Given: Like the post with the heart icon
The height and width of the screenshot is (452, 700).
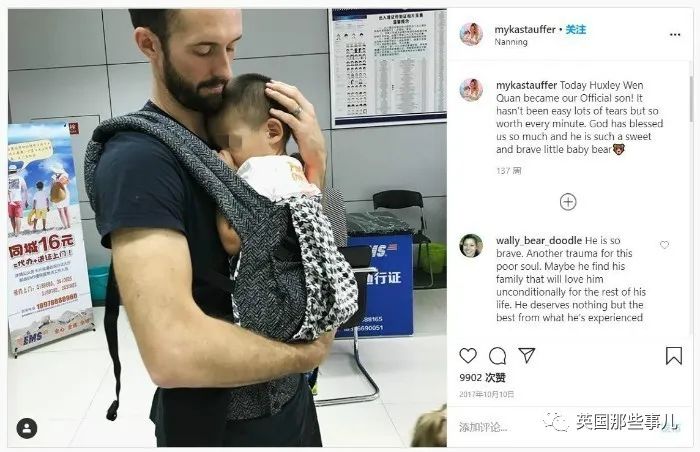Looking at the screenshot, I should [x=468, y=356].
